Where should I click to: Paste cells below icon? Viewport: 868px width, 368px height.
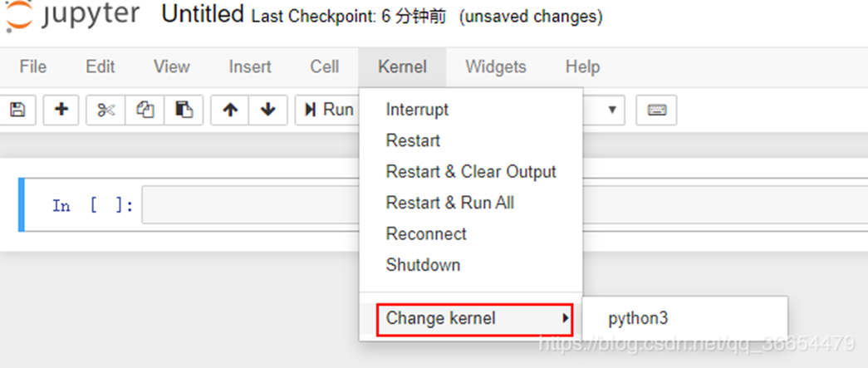click(184, 110)
